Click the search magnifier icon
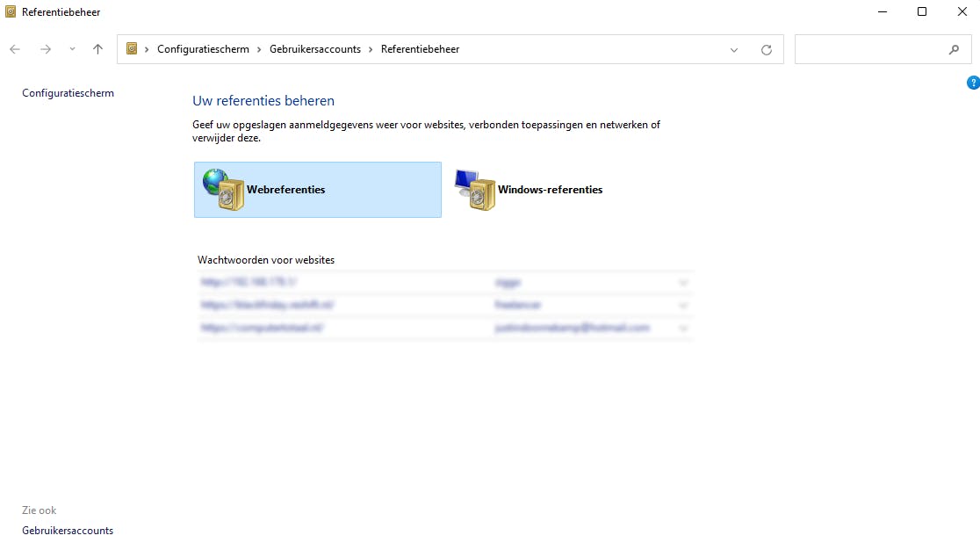This screenshot has width=980, height=550. [x=955, y=49]
